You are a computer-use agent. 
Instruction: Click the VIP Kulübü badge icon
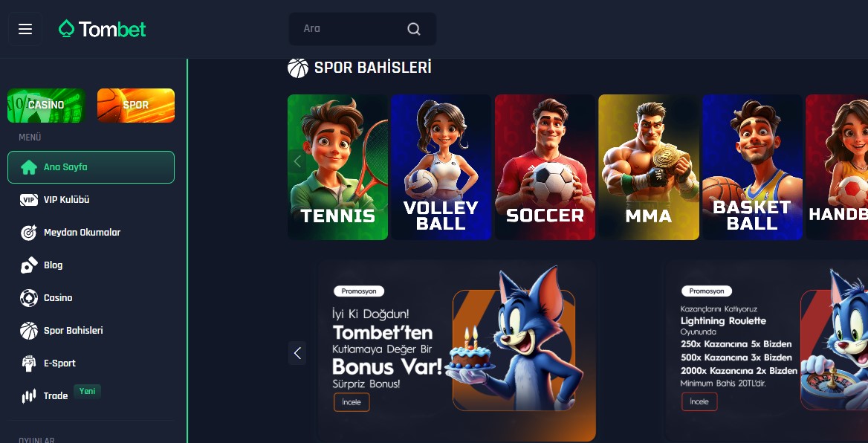pyautogui.click(x=29, y=200)
